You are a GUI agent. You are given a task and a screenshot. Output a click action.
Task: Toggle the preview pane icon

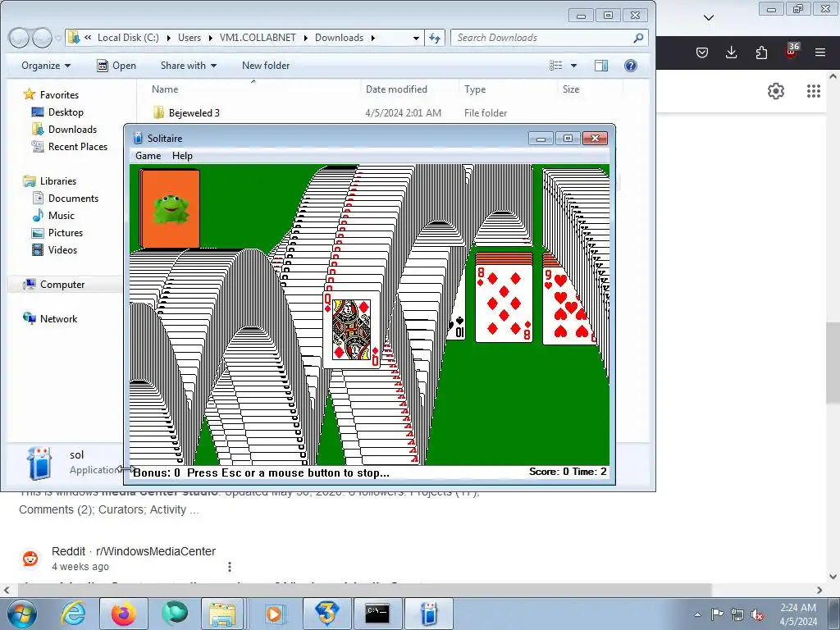[x=601, y=66]
